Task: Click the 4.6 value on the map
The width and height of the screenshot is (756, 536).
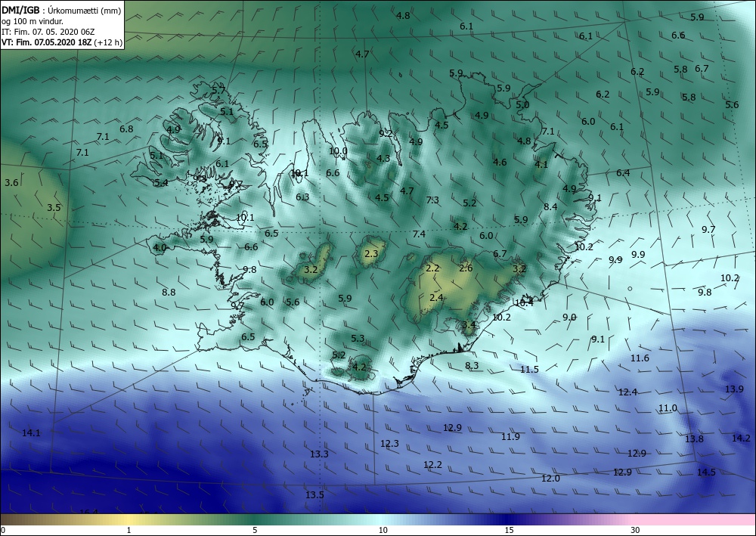Action: tap(500, 163)
